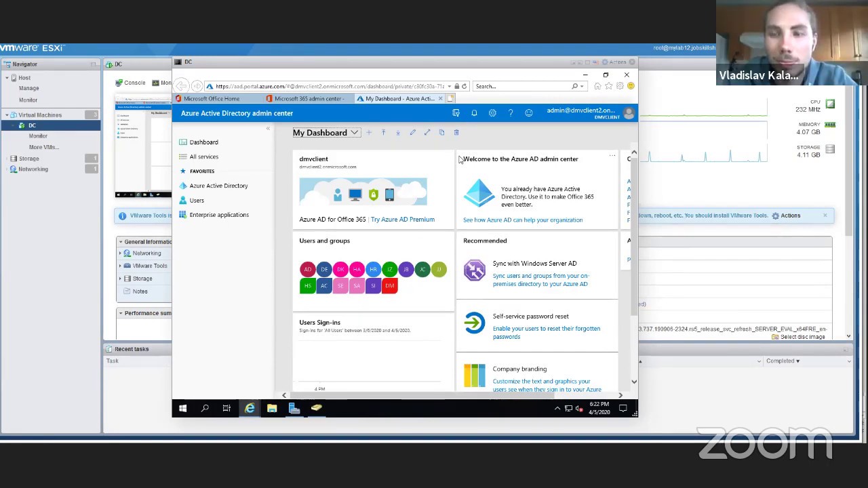The height and width of the screenshot is (488, 868).
Task: Switch to the Microsoft 365 admin center tab
Action: 309,99
